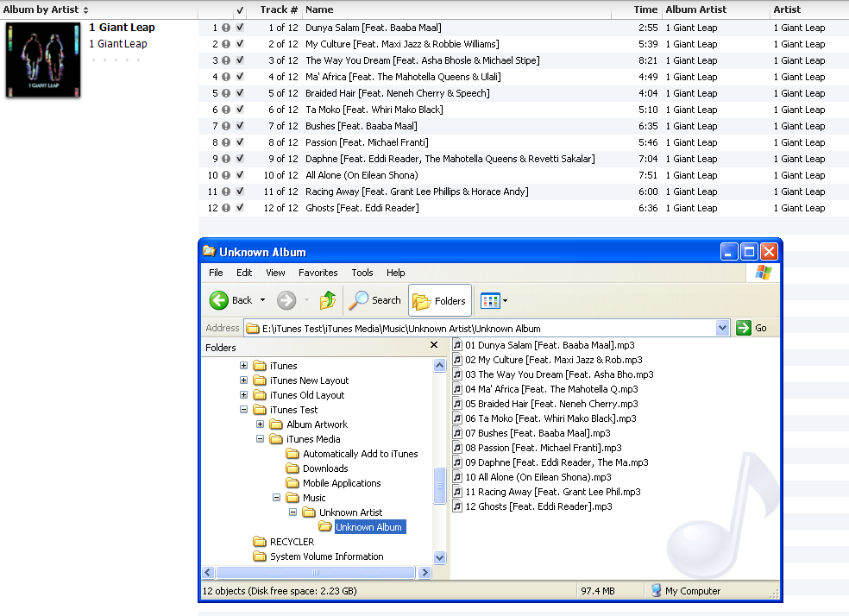This screenshot has width=849, height=616.
Task: Open the Address bar dropdown arrow
Action: click(x=722, y=328)
